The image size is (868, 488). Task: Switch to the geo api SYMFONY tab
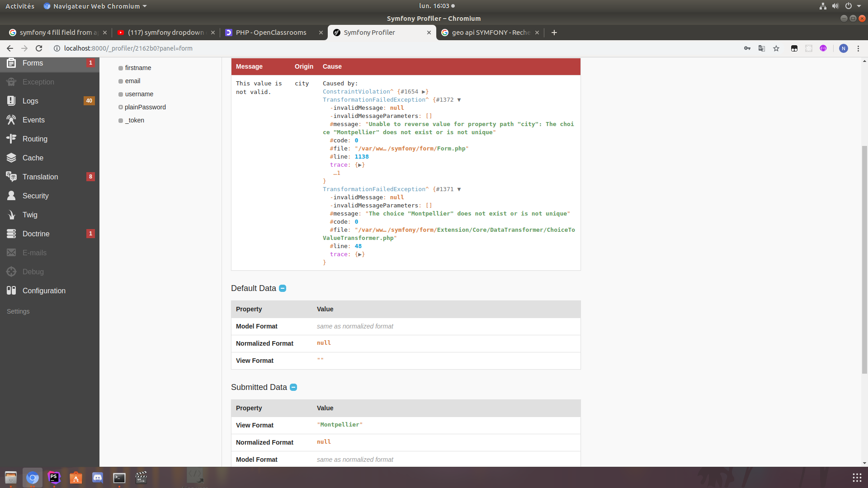click(488, 33)
